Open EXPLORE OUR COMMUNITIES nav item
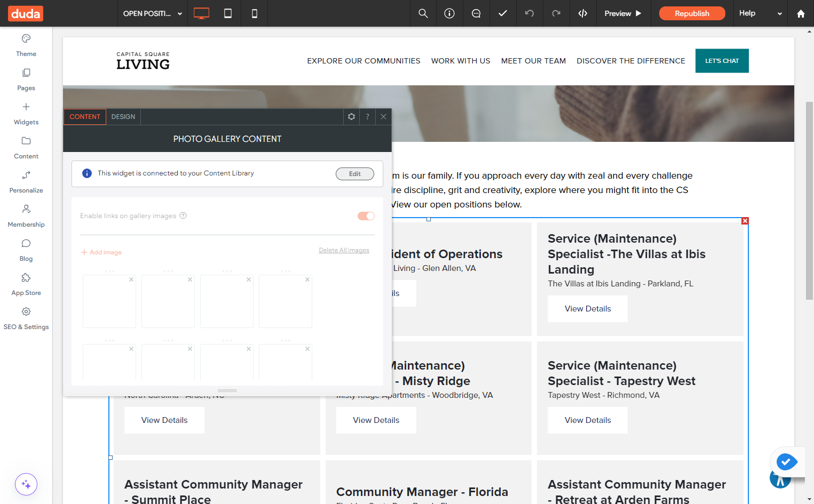The height and width of the screenshot is (504, 814). [x=363, y=61]
